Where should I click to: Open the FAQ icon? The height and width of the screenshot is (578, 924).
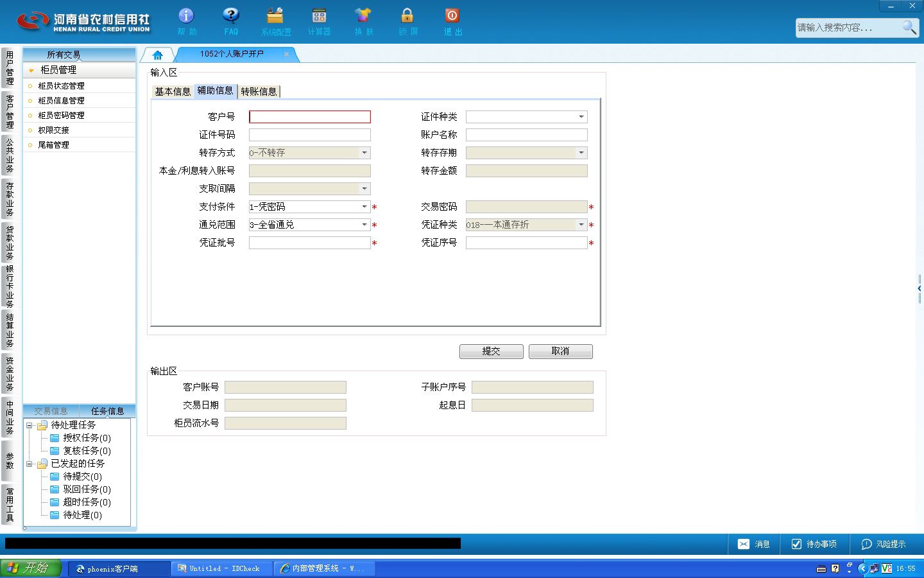[x=231, y=21]
